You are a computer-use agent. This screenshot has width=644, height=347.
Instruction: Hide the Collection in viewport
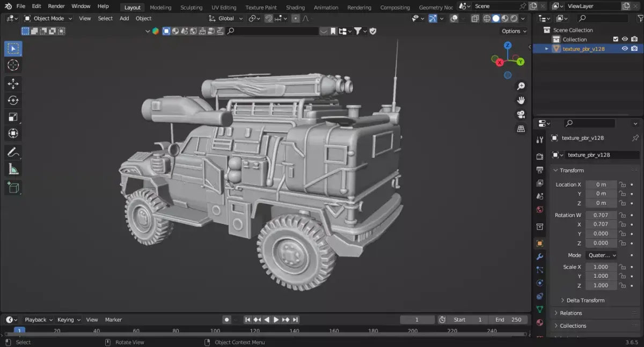pyautogui.click(x=625, y=39)
